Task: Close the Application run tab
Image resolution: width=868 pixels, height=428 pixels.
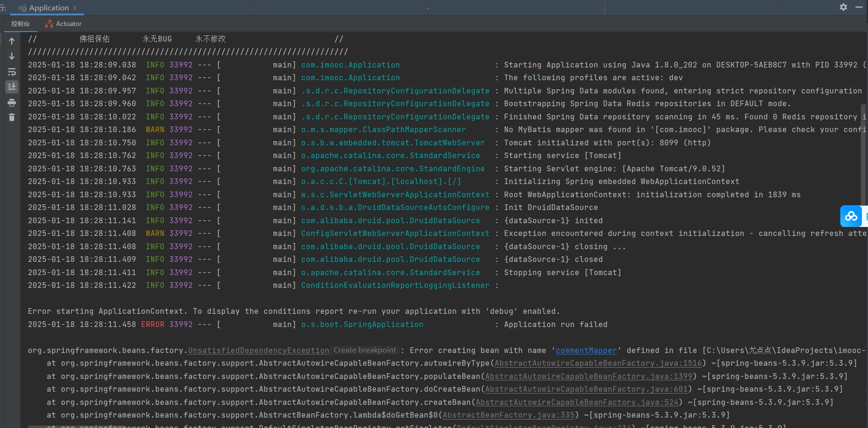Action: [75, 8]
